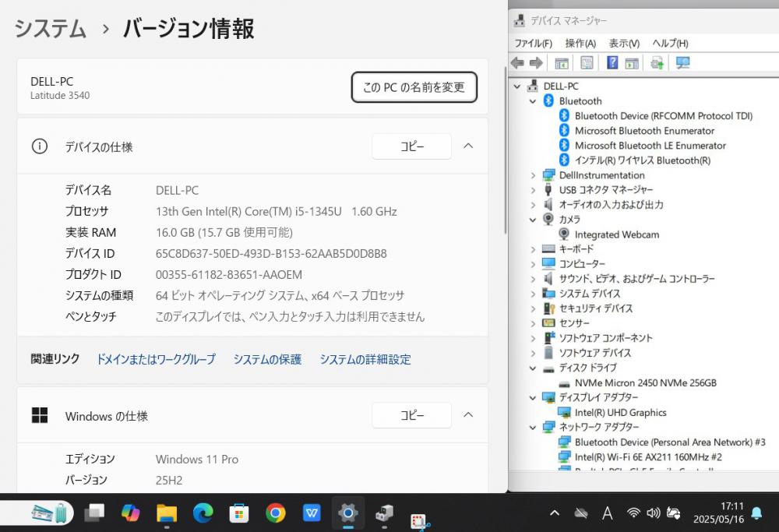The width and height of the screenshot is (779, 532).
Task: Expand the キーボード device category
Action: click(533, 249)
